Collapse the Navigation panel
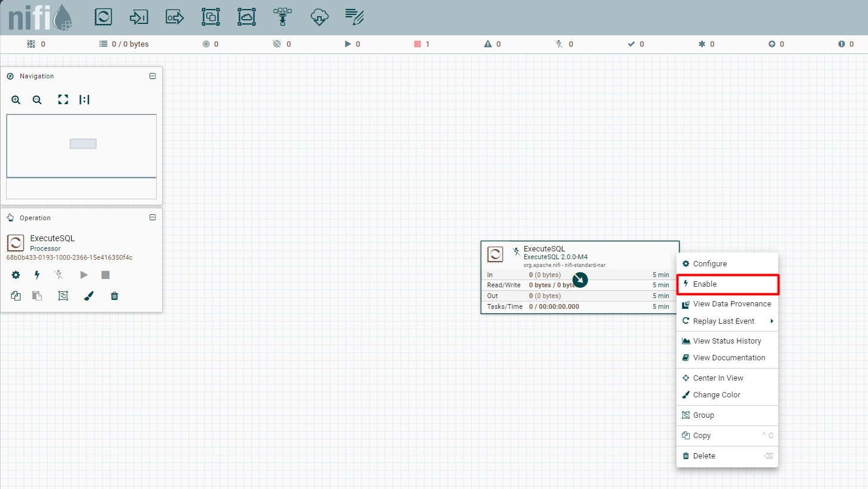 [153, 76]
